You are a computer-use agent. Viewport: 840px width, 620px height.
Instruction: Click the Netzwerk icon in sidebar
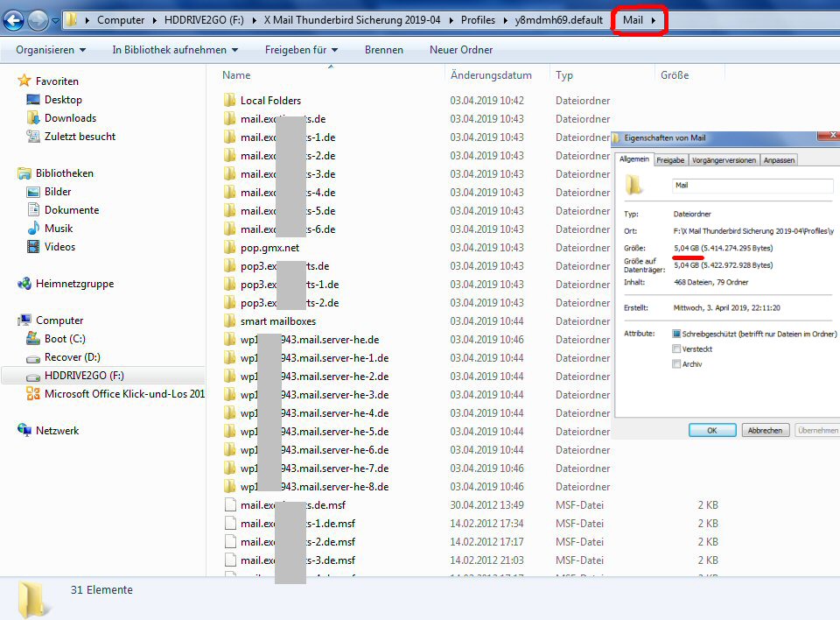click(24, 431)
